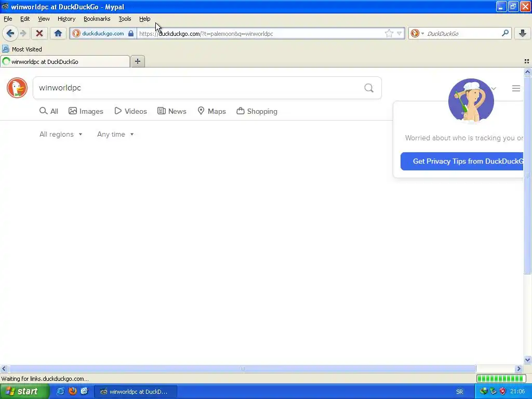Open the Most Visited bookmarks folder

[x=22, y=49]
